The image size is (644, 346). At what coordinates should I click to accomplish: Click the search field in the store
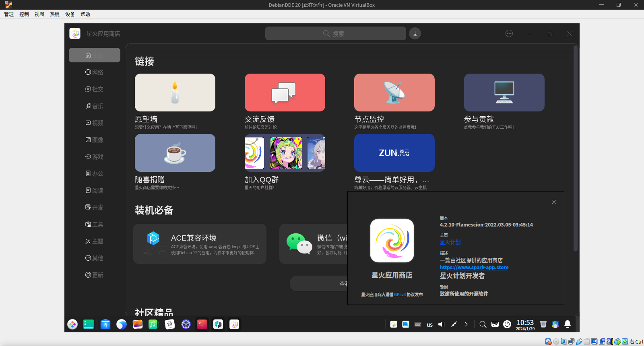[335, 33]
